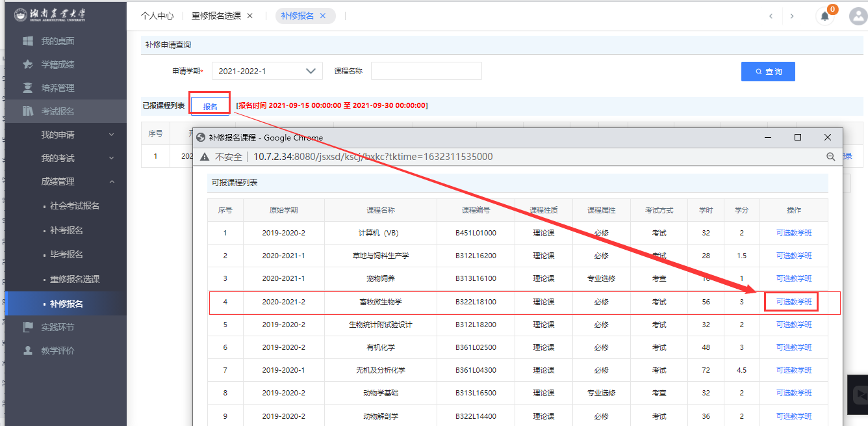Close the 重修报名选课 tab
Screen dimensions: 868x426
point(250,16)
